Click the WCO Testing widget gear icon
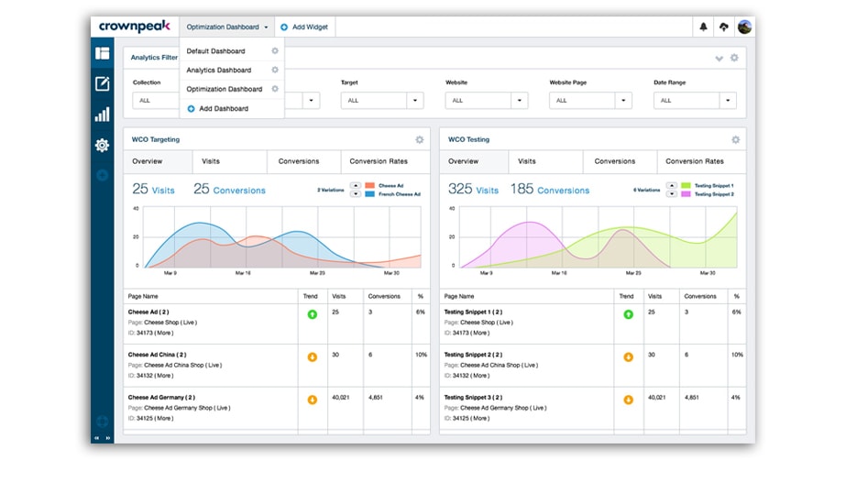The image size is (868, 504). [x=735, y=140]
